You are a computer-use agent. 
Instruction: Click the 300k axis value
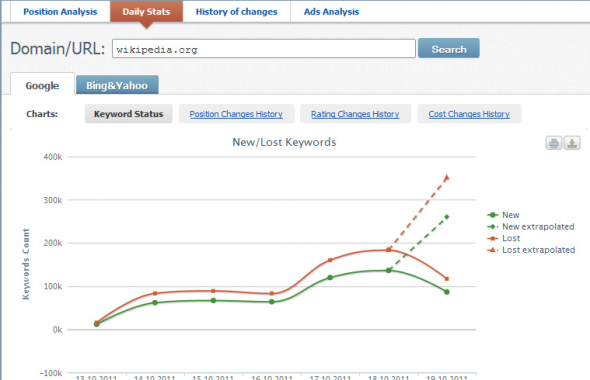click(x=53, y=200)
